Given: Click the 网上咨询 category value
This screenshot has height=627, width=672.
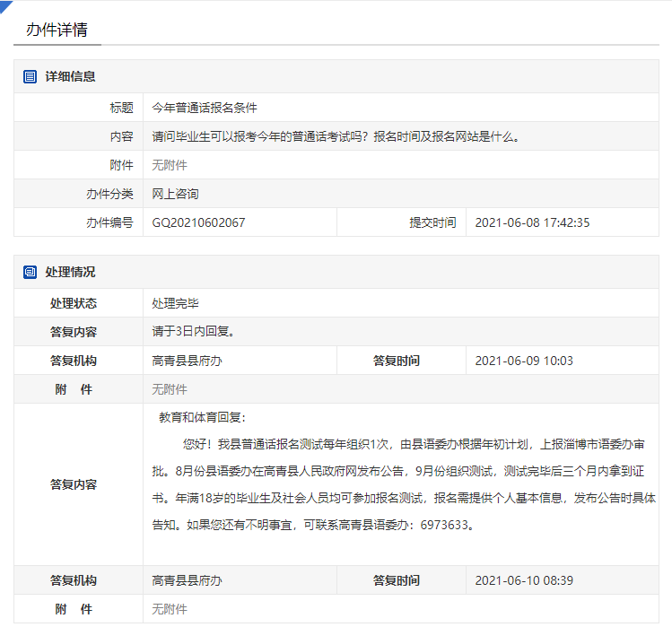Looking at the screenshot, I should [176, 194].
